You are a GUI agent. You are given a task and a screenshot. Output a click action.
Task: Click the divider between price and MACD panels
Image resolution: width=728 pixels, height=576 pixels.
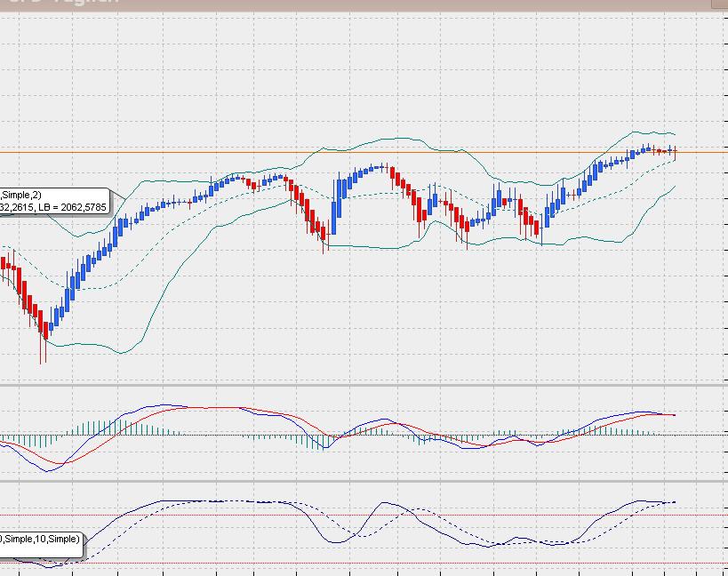356,386
